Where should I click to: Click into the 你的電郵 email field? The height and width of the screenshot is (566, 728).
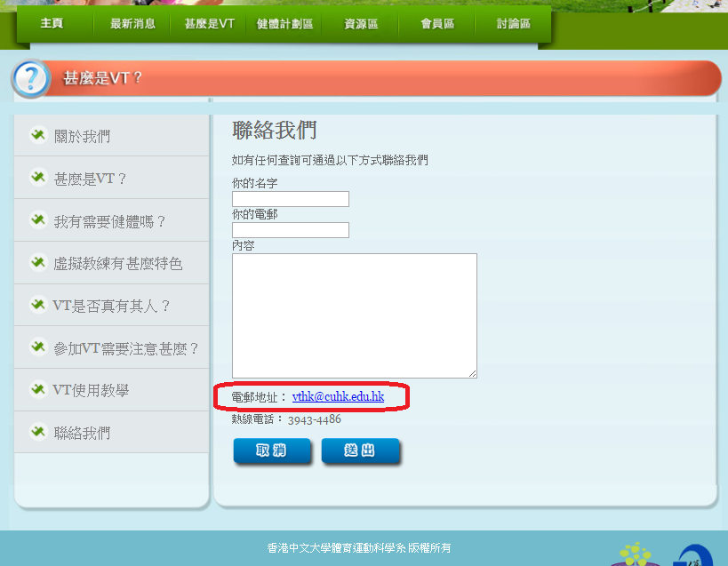(291, 230)
